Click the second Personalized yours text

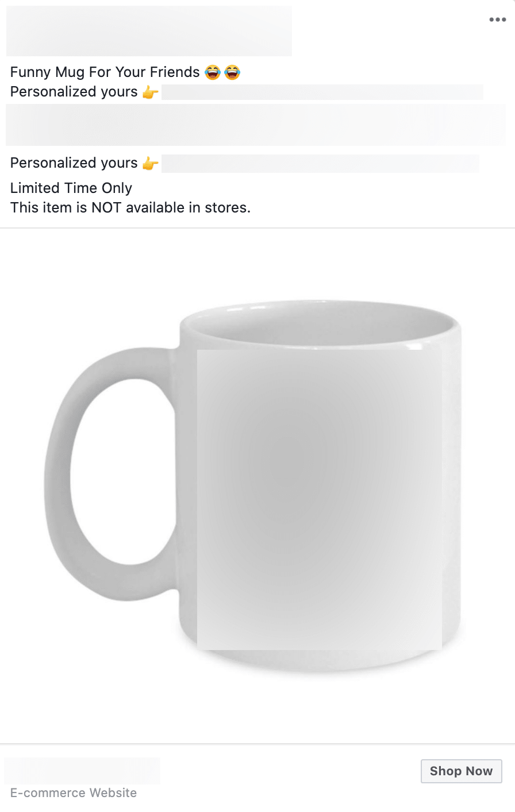pyautogui.click(x=74, y=163)
